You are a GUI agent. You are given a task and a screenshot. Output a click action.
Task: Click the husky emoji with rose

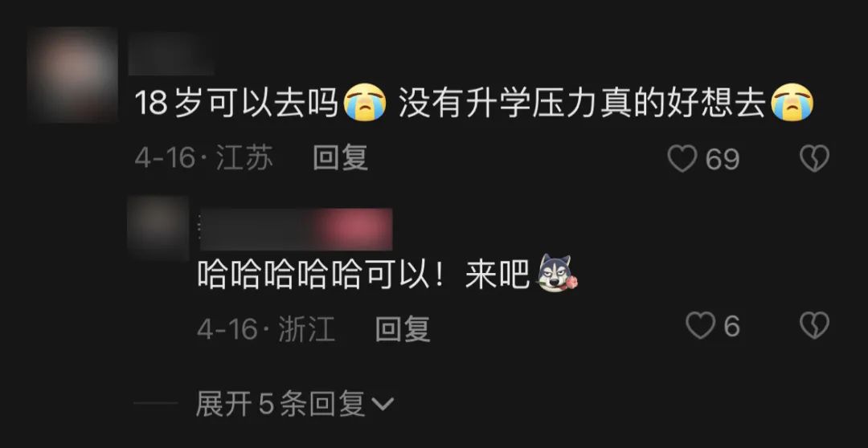tap(556, 273)
